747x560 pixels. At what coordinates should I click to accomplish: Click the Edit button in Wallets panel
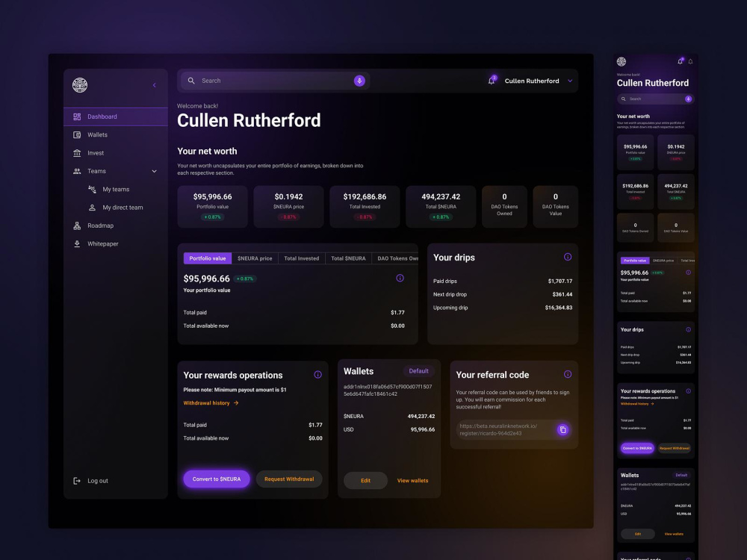[x=365, y=480]
